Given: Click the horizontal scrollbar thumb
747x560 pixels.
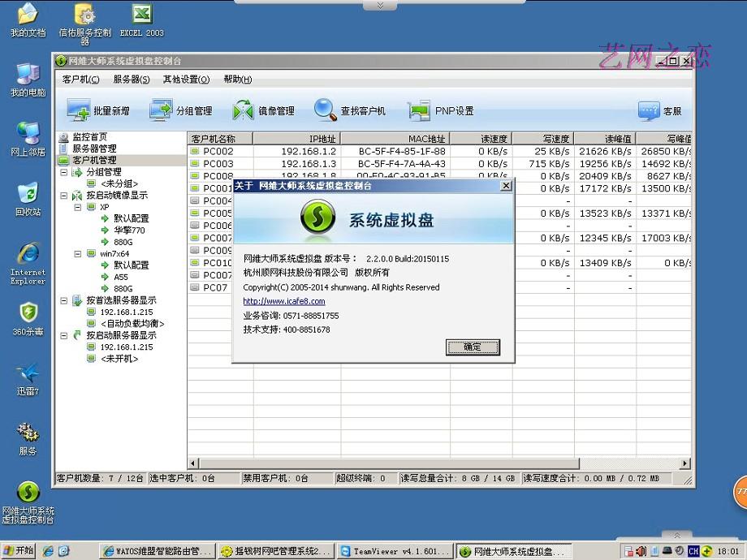Looking at the screenshot, I should pyautogui.click(x=389, y=463).
